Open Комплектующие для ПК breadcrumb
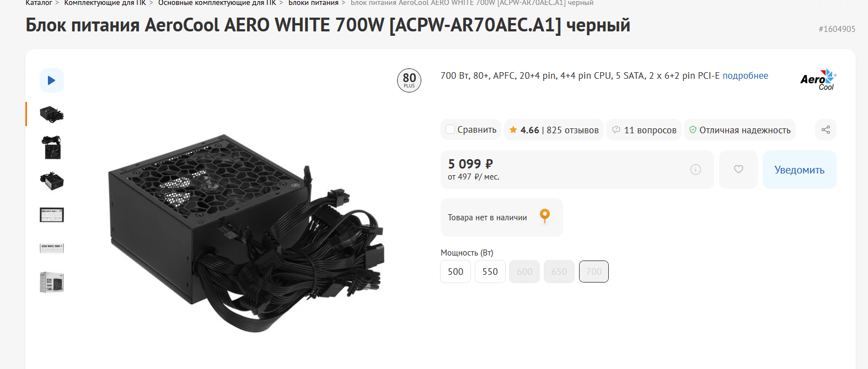The height and width of the screenshot is (369, 868). [105, 3]
